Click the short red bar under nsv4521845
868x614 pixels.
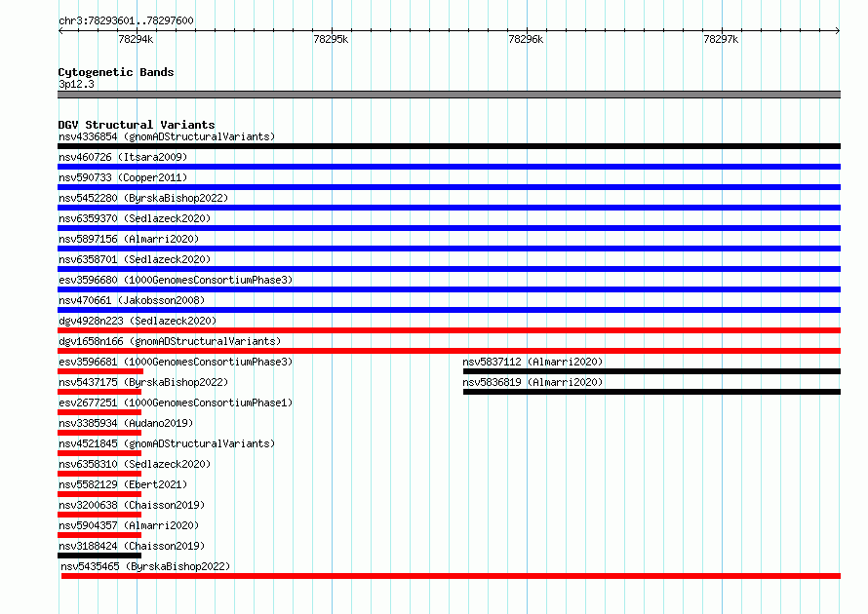pyautogui.click(x=99, y=453)
